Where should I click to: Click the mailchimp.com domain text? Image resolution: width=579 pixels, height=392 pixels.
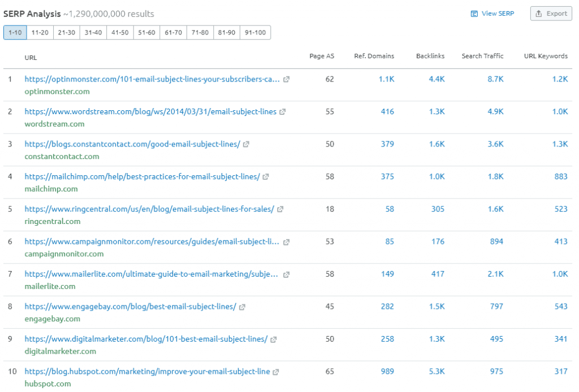51,189
